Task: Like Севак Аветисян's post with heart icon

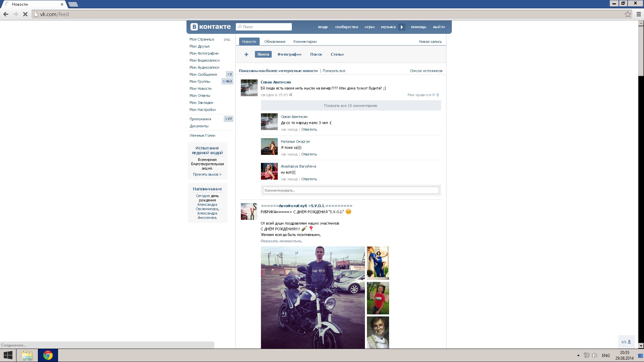Action: pyautogui.click(x=433, y=95)
